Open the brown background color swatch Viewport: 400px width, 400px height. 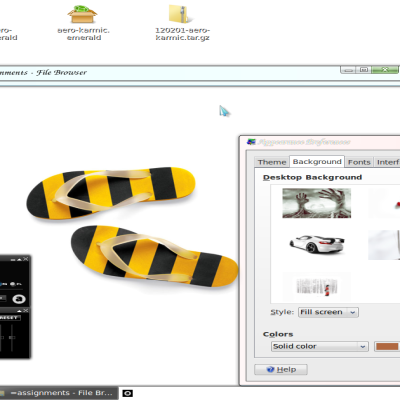tap(387, 347)
